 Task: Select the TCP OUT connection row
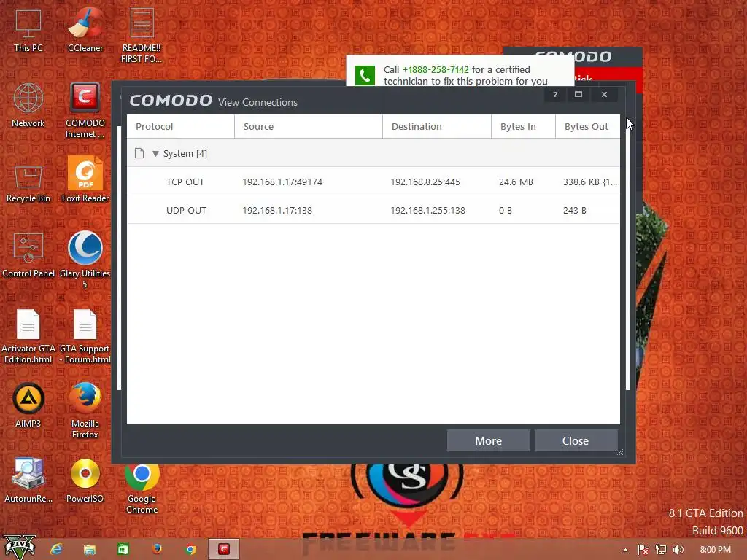pyautogui.click(x=373, y=182)
